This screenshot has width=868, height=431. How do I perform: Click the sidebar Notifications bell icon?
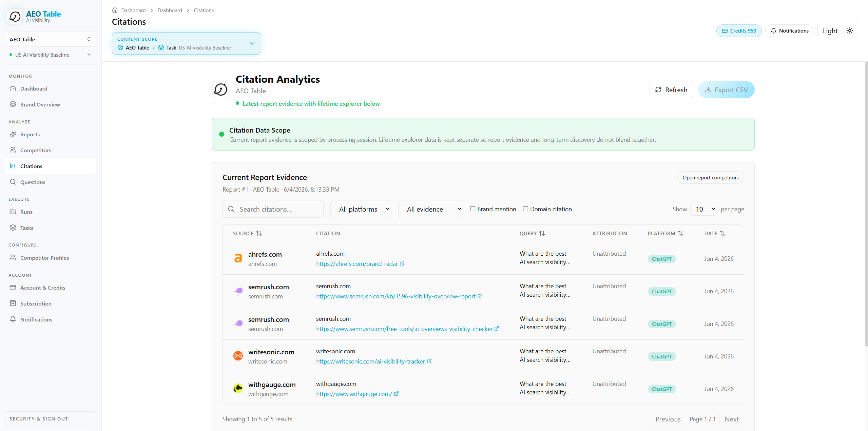(x=13, y=319)
